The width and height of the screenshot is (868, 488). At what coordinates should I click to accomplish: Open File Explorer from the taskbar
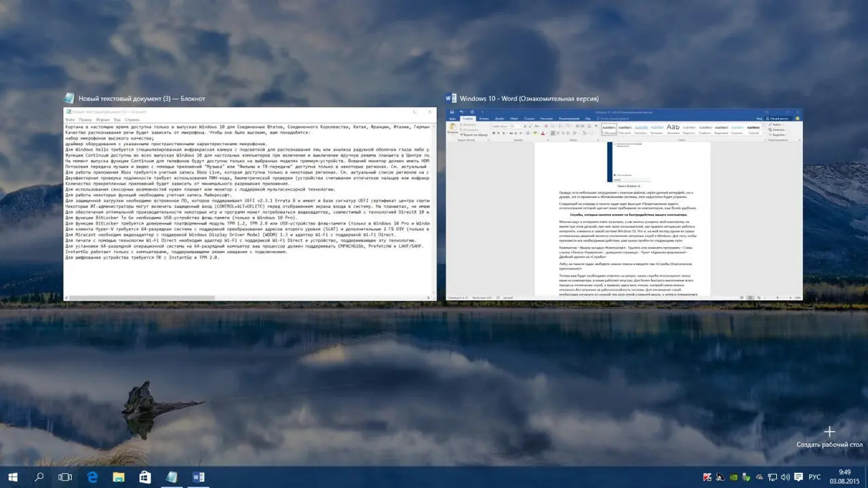118,477
